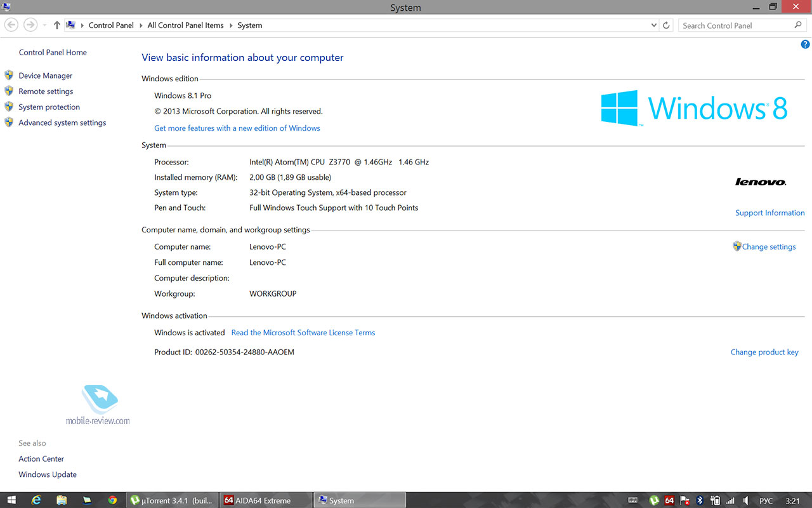Image resolution: width=812 pixels, height=508 pixels.
Task: Click All Control Panel Items breadcrumb
Action: (x=185, y=25)
